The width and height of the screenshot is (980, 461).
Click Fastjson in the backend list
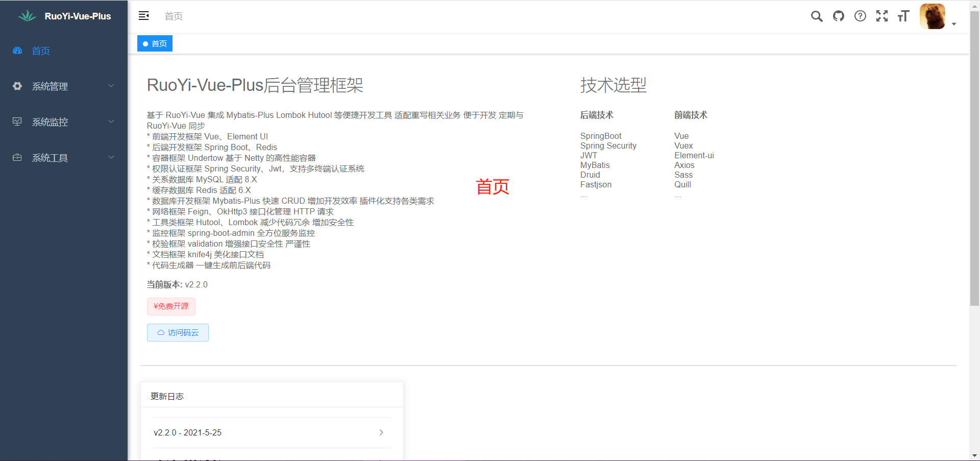coord(596,184)
